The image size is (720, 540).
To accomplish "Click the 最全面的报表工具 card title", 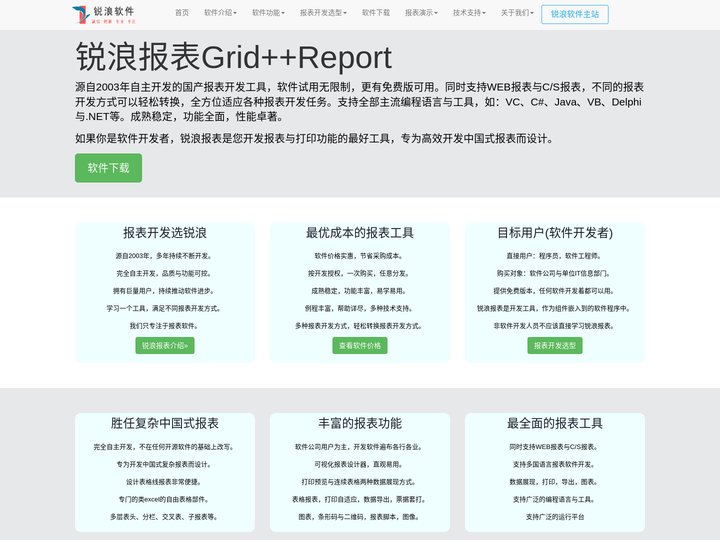I will tap(555, 423).
